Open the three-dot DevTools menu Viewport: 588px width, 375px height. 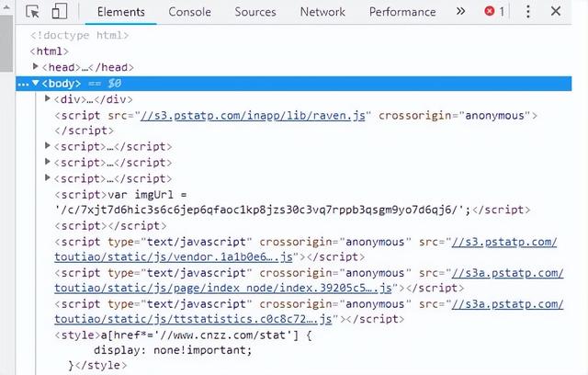tap(528, 12)
